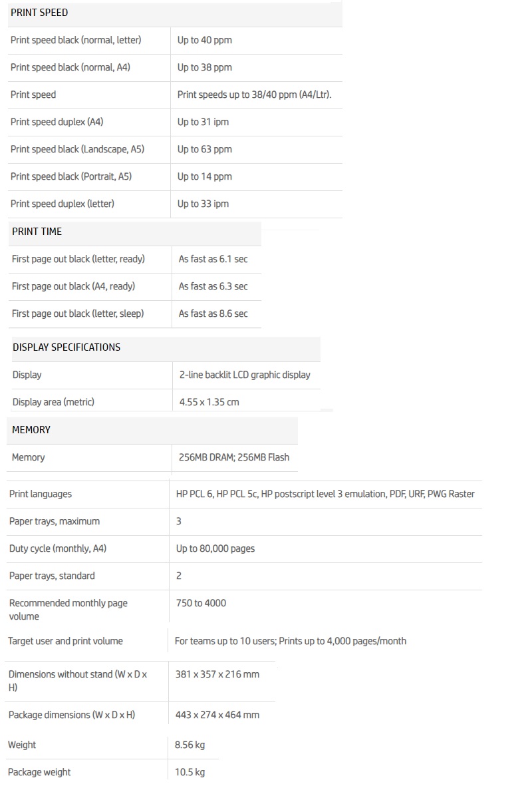The image size is (532, 788).
Task: Click the DISPLAY SPECIFICATIONS heading
Action: click(66, 347)
